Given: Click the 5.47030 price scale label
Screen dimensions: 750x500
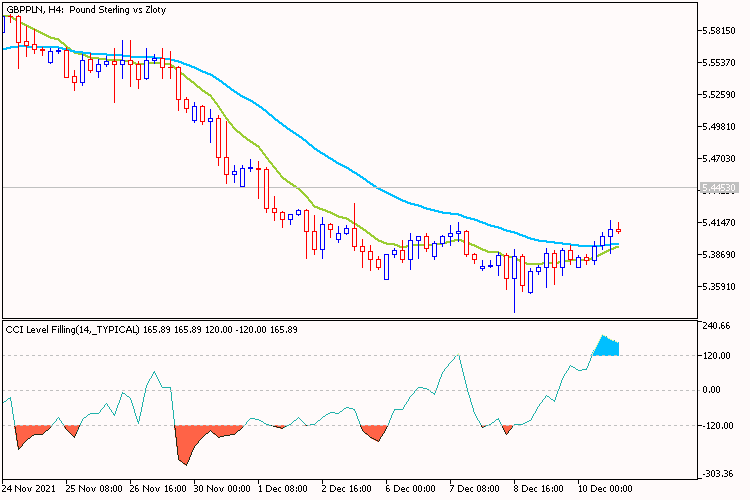Looking at the screenshot, I should coord(718,158).
